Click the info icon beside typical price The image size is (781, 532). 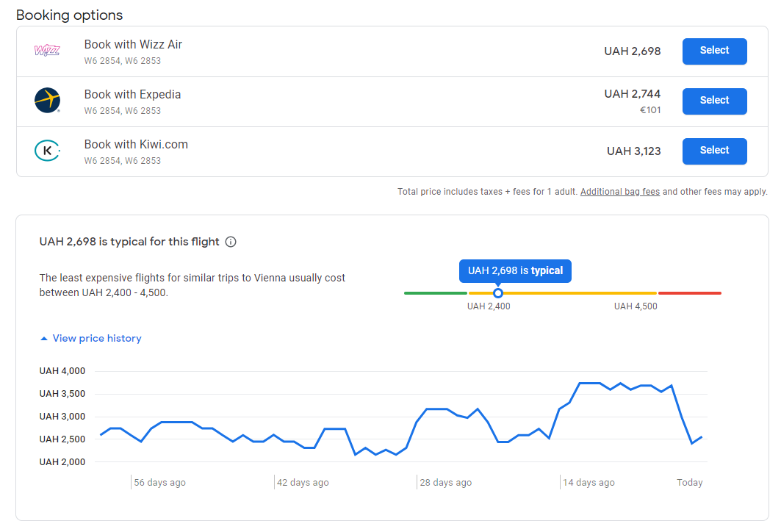coord(231,242)
